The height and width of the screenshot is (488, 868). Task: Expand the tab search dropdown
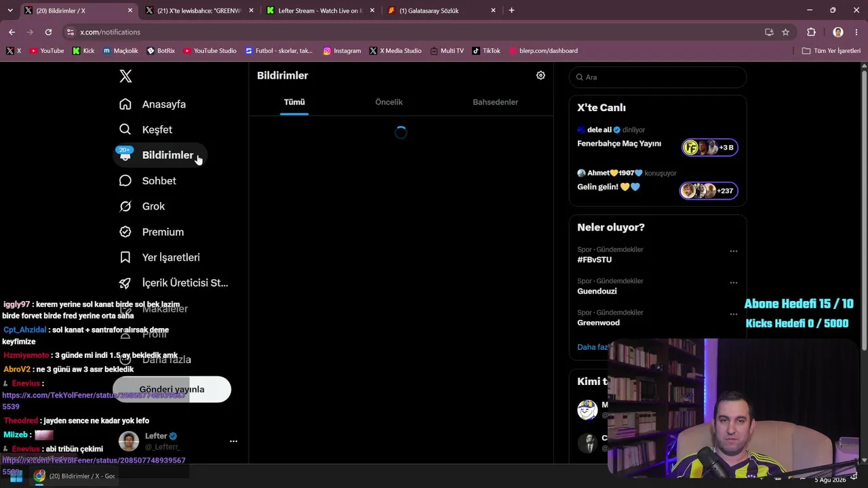point(9,10)
